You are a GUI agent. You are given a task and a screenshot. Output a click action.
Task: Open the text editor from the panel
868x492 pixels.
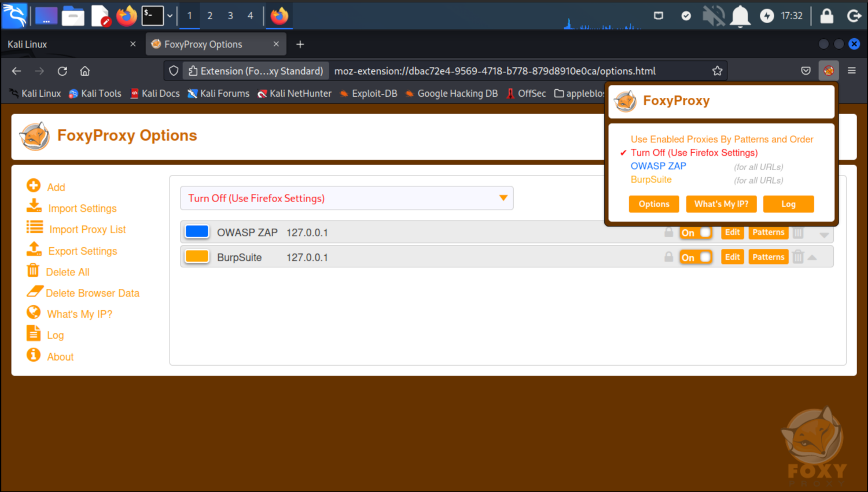[101, 16]
